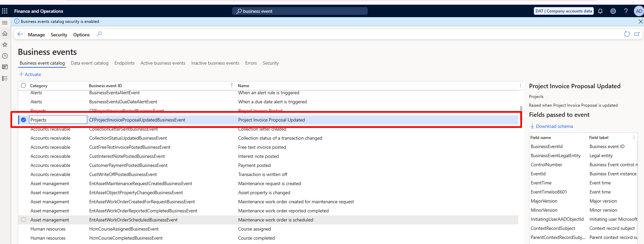This screenshot has height=244, width=644.
Task: Click ControlNumber field name
Action: coord(547,165)
